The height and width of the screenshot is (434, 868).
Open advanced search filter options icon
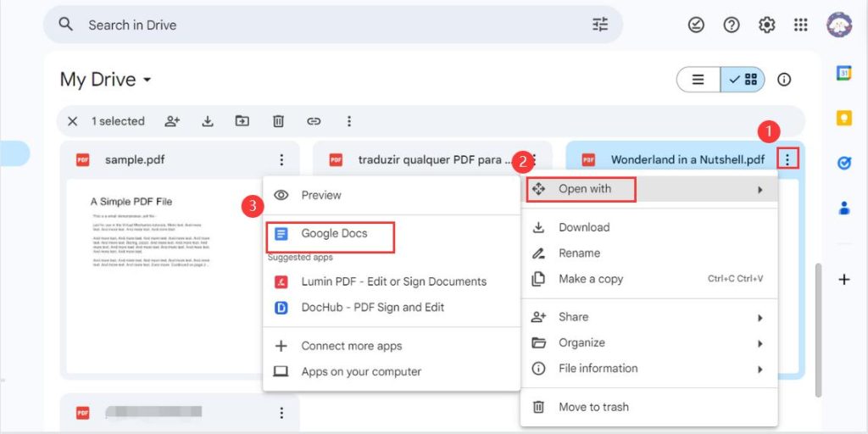click(x=600, y=25)
